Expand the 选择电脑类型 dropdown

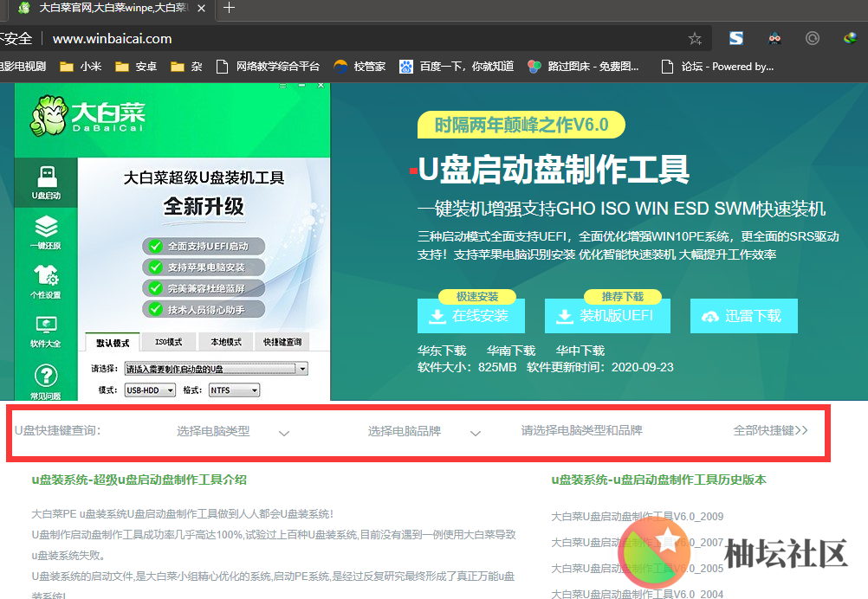point(232,431)
